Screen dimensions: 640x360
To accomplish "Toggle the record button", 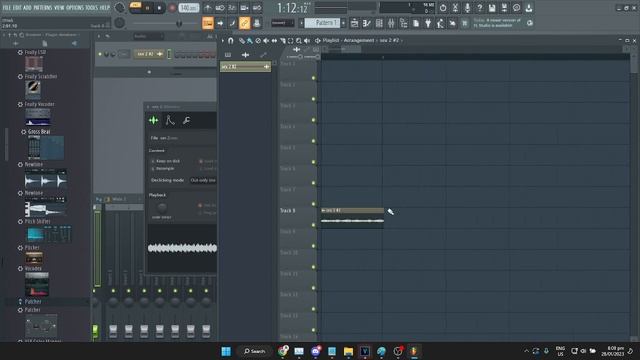I will point(172,8).
